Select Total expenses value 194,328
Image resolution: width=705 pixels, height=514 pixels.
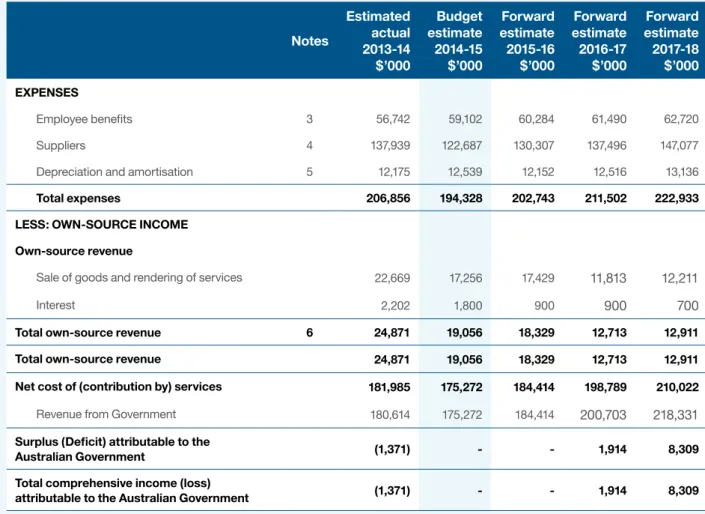pos(461,198)
